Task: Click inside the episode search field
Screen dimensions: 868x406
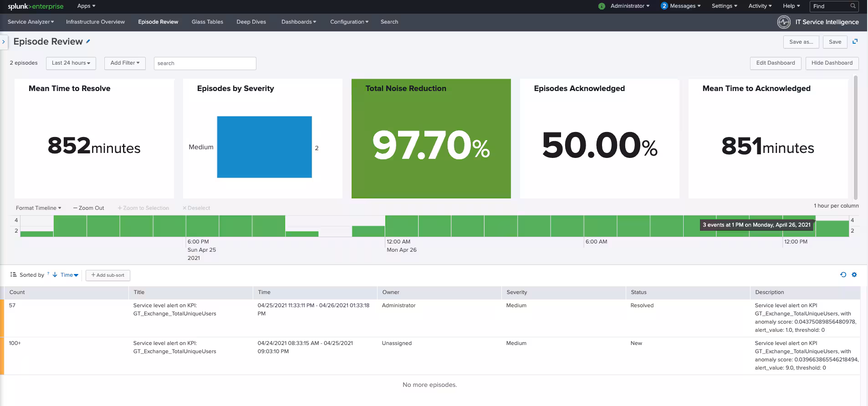Action: click(x=205, y=63)
